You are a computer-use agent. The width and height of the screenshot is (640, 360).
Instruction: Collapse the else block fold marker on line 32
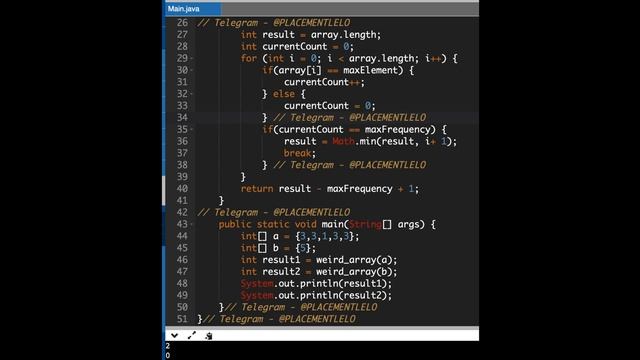click(x=192, y=94)
